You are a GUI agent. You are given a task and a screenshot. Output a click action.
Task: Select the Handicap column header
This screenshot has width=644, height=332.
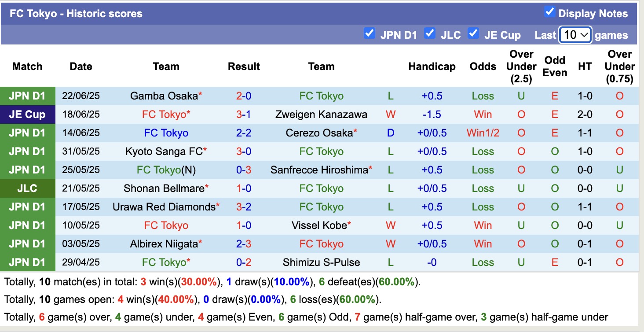pos(432,66)
